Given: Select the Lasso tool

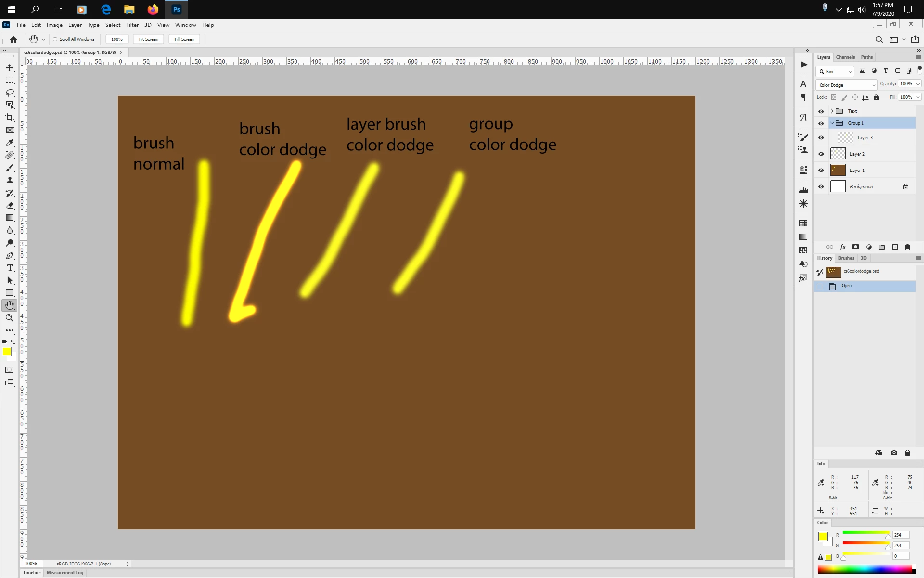Looking at the screenshot, I should tap(10, 92).
